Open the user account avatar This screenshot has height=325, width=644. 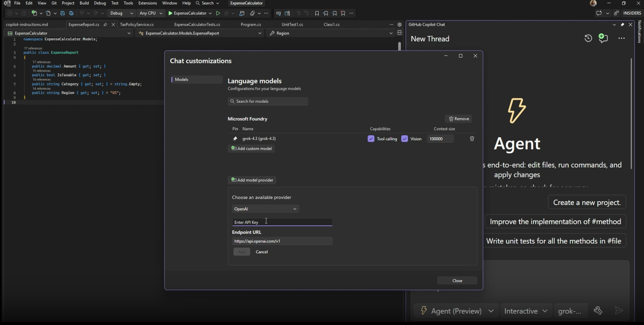click(593, 3)
